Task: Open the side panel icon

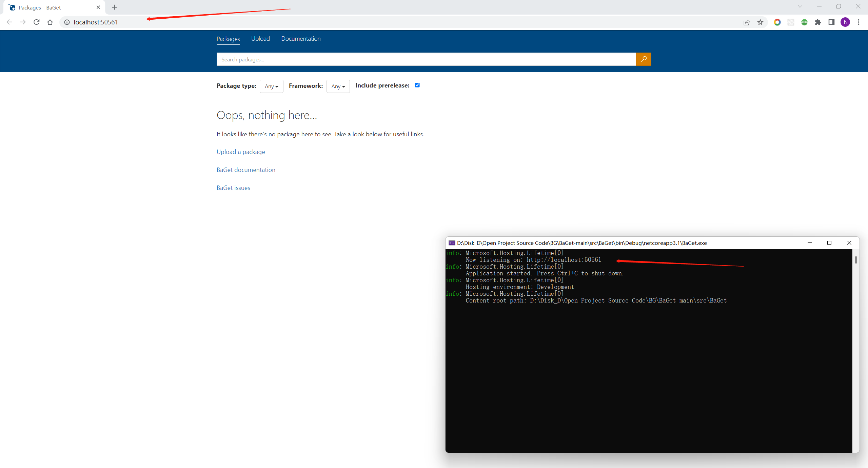Action: point(831,22)
